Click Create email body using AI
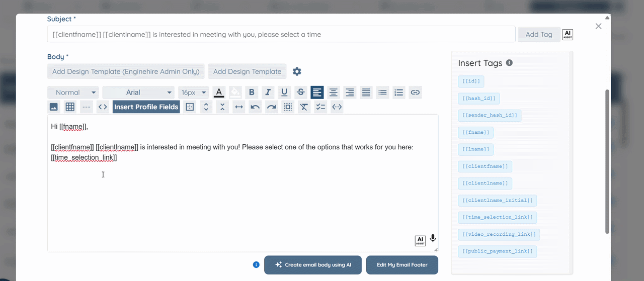This screenshot has height=281, width=644. (x=313, y=265)
